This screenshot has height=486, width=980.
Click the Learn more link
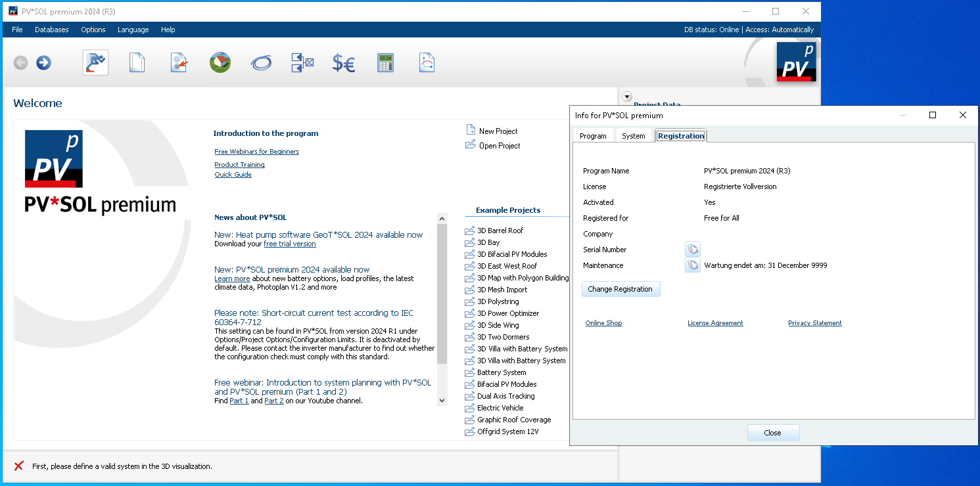click(x=232, y=278)
